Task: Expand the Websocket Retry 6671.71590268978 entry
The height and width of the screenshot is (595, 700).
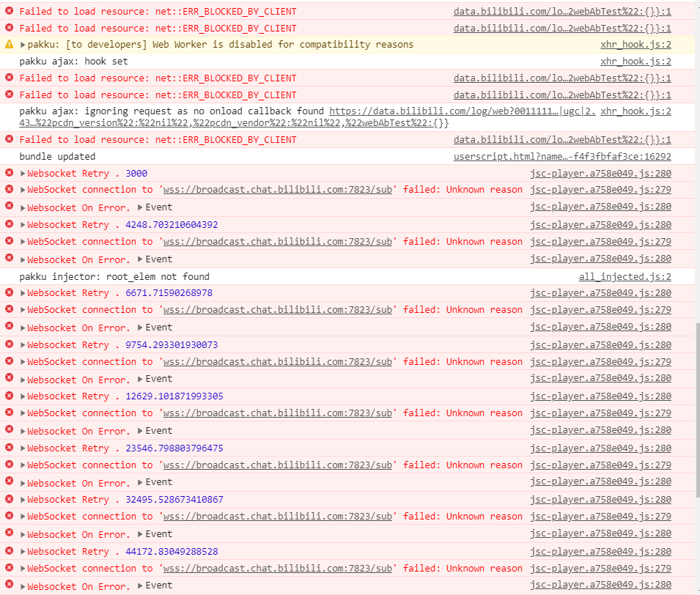Action: (23, 293)
